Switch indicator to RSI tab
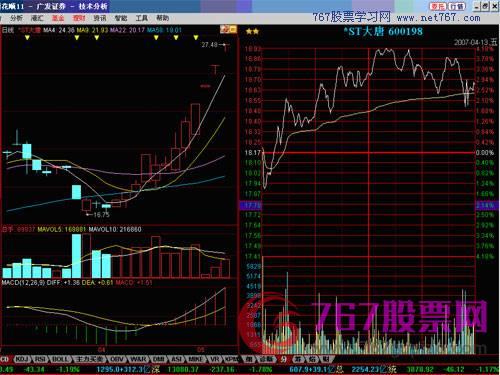The width and height of the screenshot is (500, 375). pos(40,359)
